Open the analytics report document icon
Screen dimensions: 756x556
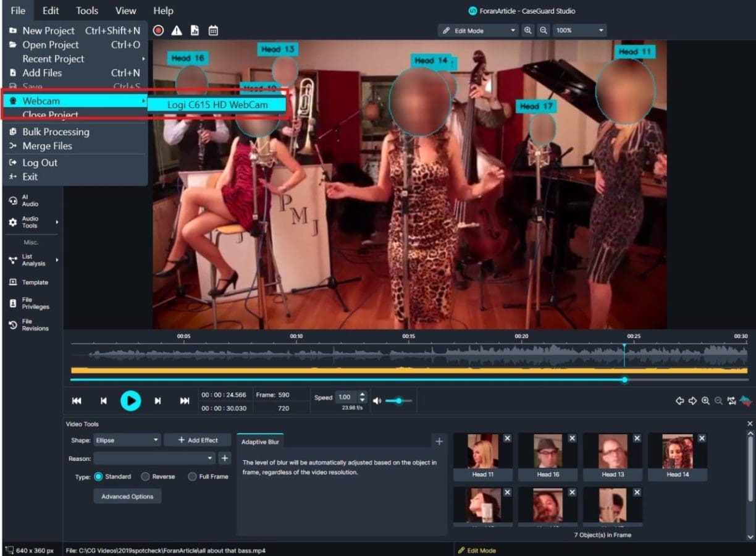(195, 30)
